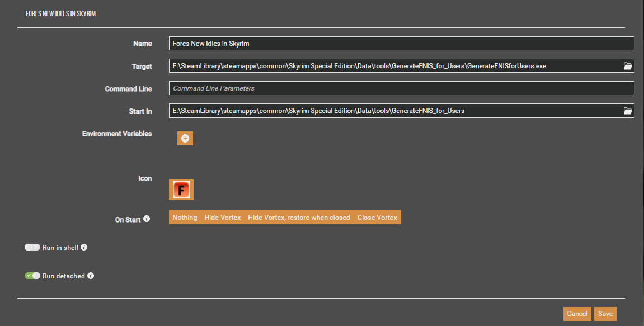Viewport: 644px width, 326px height.
Task: Click the Fores New Idles in Skyrim heading
Action: (60, 13)
